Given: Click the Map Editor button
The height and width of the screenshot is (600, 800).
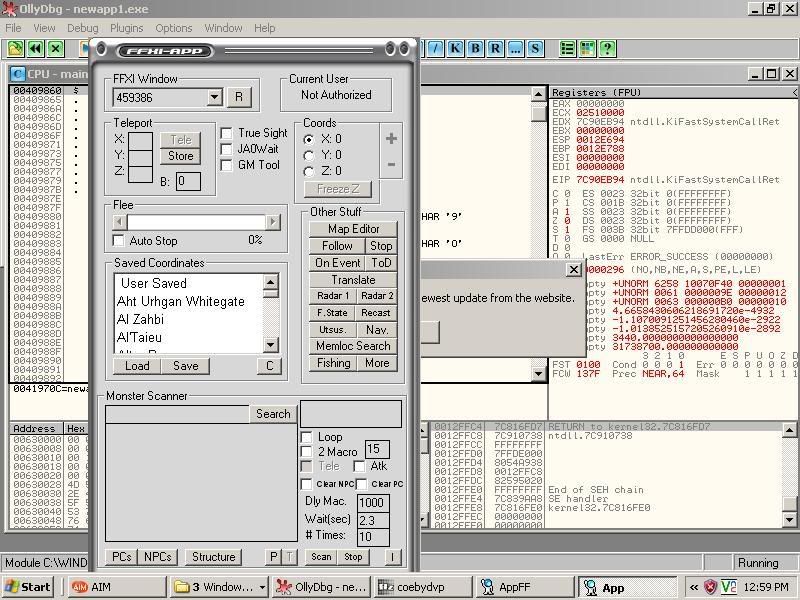Looking at the screenshot, I should (x=353, y=229).
